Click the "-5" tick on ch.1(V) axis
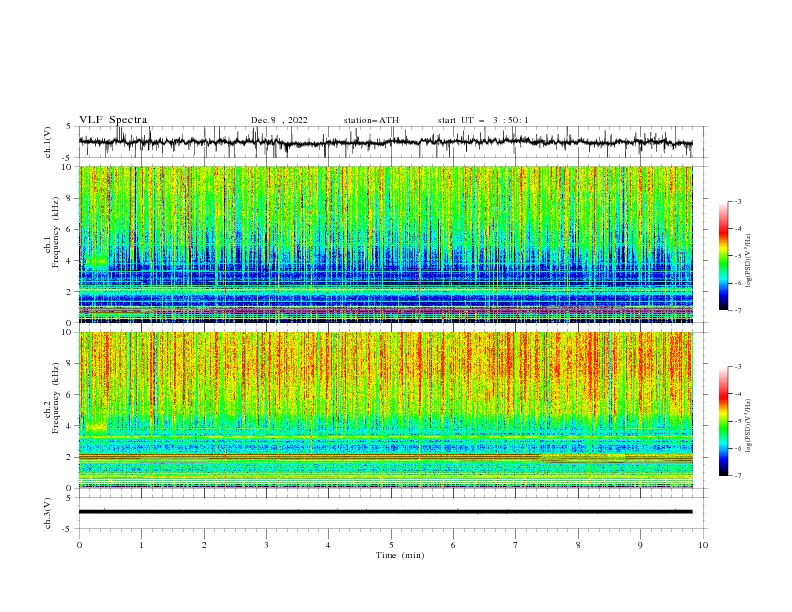The width and height of the screenshot is (792, 612). pos(68,158)
